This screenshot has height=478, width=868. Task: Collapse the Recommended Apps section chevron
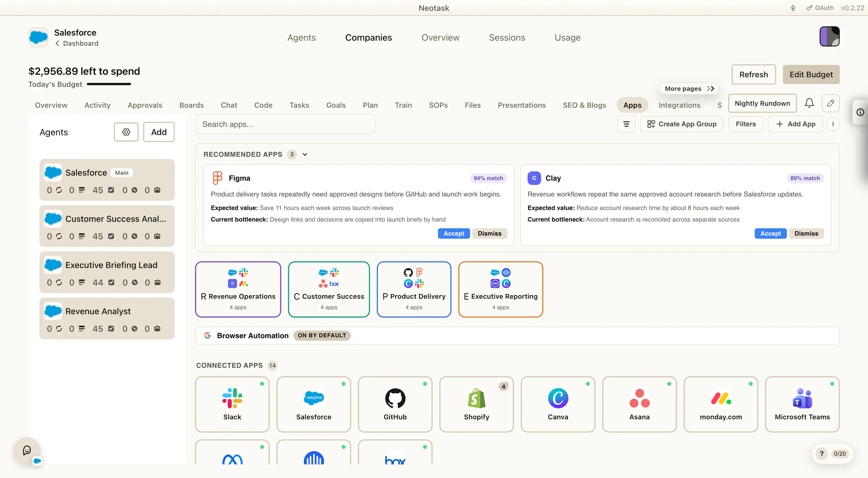305,154
